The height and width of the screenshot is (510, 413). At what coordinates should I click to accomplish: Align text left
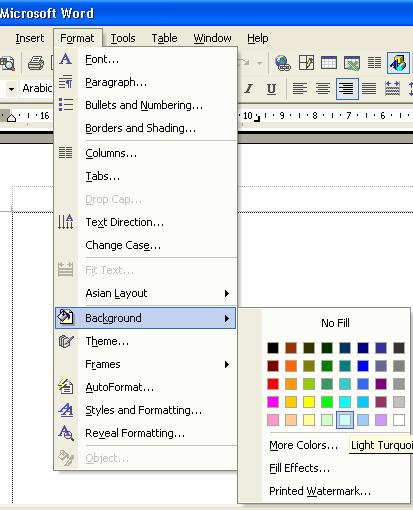(x=300, y=89)
